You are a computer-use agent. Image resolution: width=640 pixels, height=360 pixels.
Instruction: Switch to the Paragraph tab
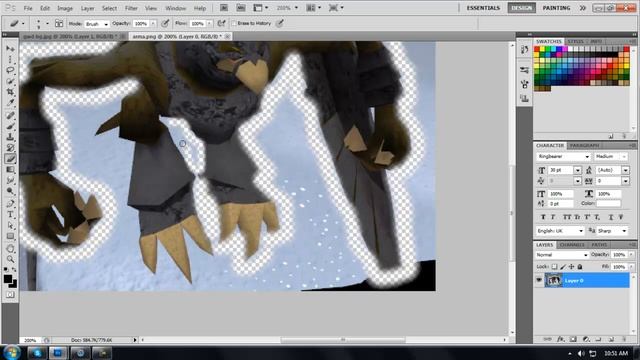(x=584, y=146)
